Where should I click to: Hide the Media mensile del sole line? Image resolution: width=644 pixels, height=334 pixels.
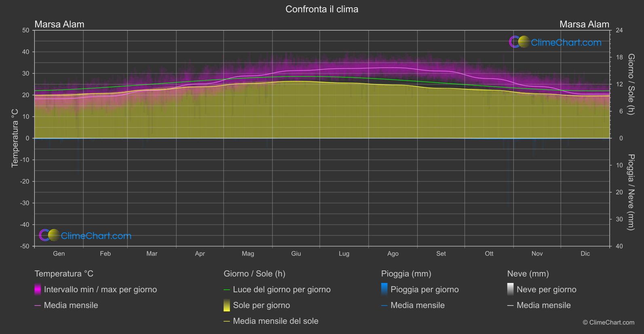tap(271, 321)
